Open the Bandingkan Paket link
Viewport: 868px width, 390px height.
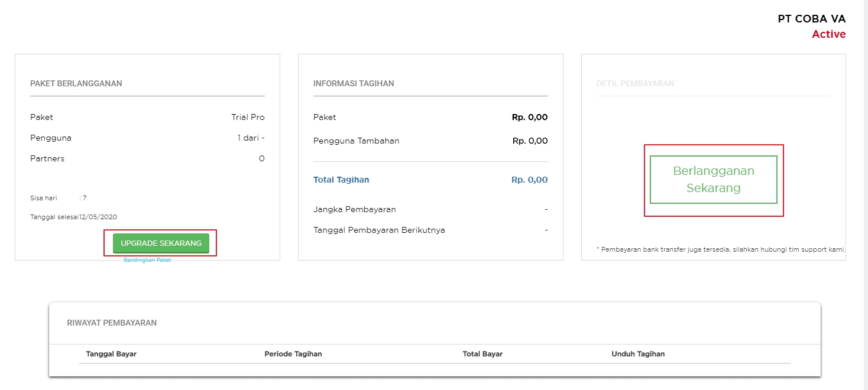(147, 260)
